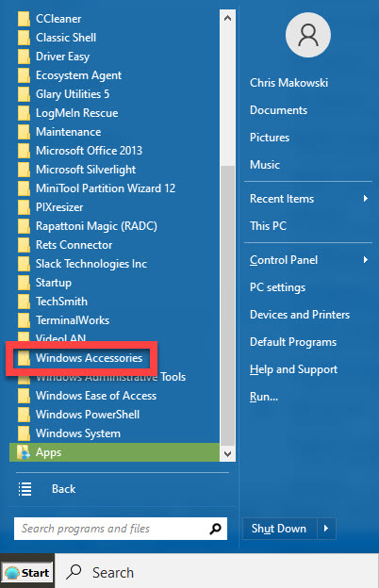The image size is (379, 588).
Task: Click the list icon beside Back
Action: 25,489
